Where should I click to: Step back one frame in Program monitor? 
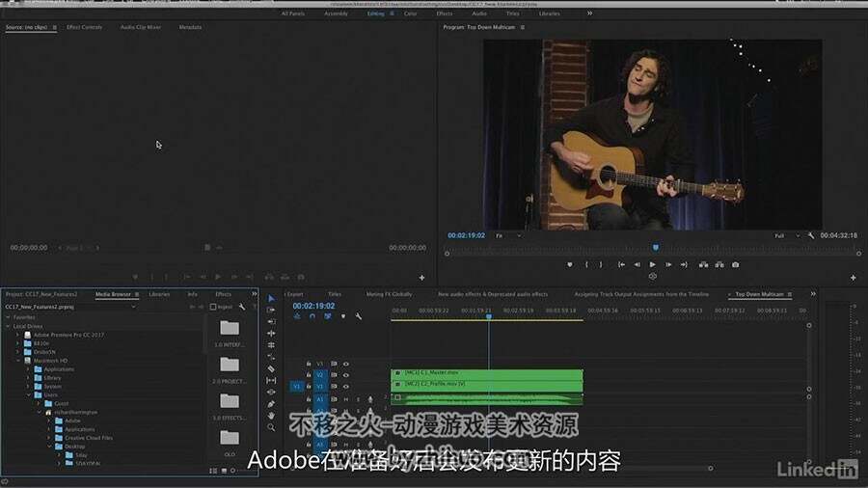[x=637, y=264]
